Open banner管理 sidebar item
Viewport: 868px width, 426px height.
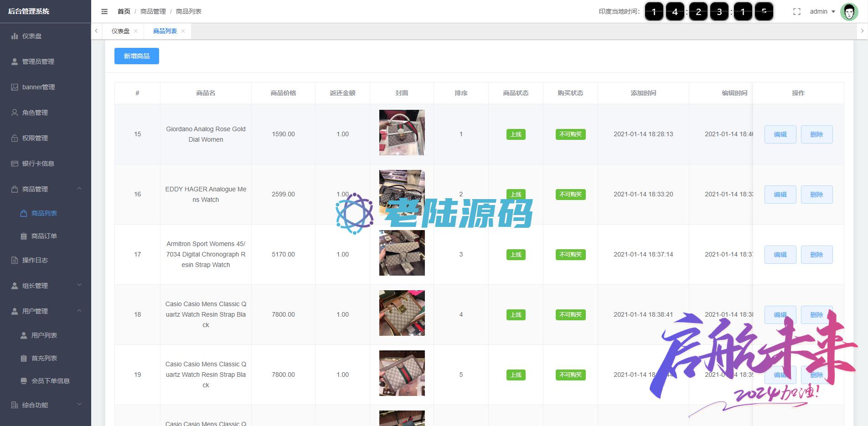[46, 87]
